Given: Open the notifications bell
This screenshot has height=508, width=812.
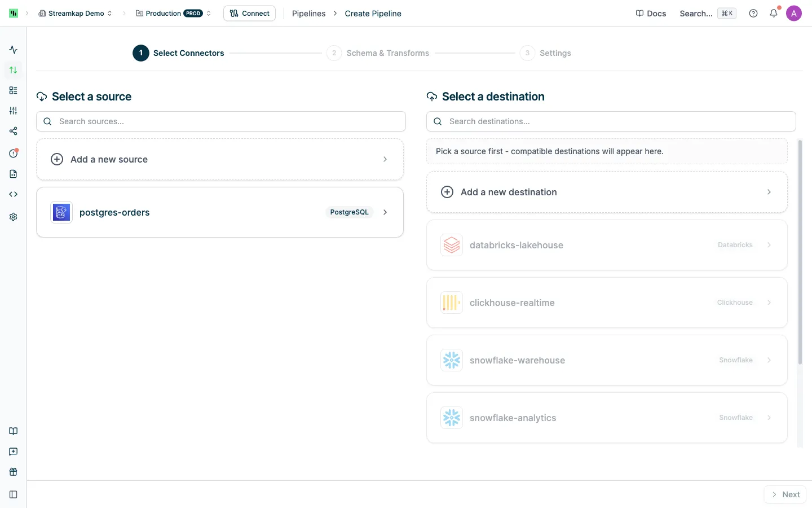Looking at the screenshot, I should click(x=774, y=14).
